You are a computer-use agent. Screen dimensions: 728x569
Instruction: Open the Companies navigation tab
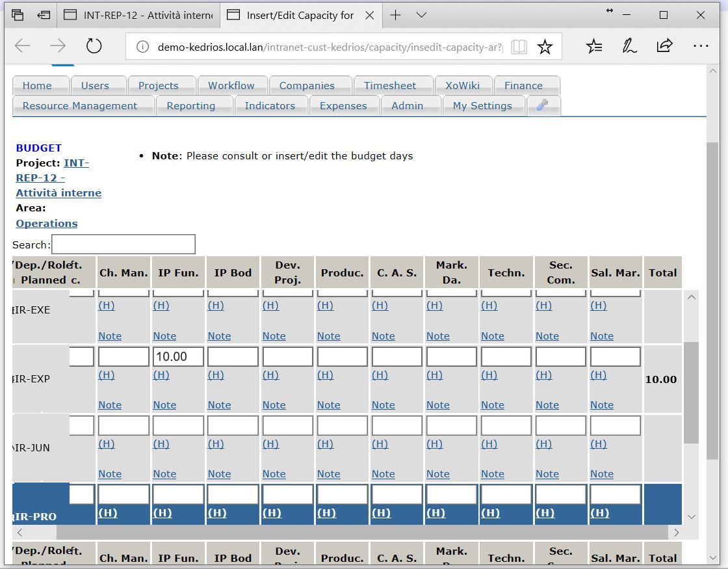[307, 85]
